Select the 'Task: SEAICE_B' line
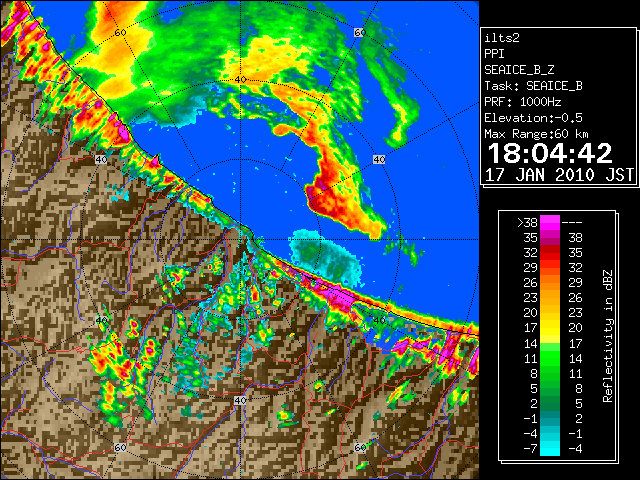The width and height of the screenshot is (640, 480). pos(533,86)
